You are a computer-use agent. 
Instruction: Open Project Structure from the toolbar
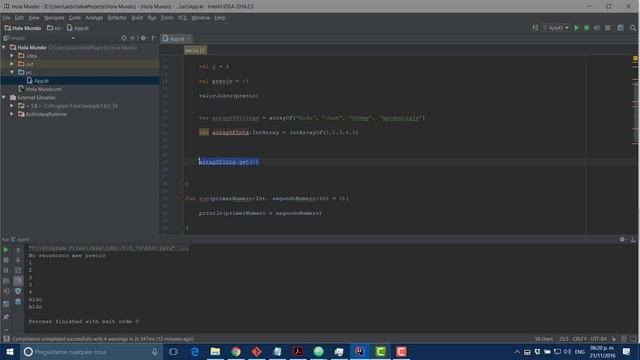620,28
